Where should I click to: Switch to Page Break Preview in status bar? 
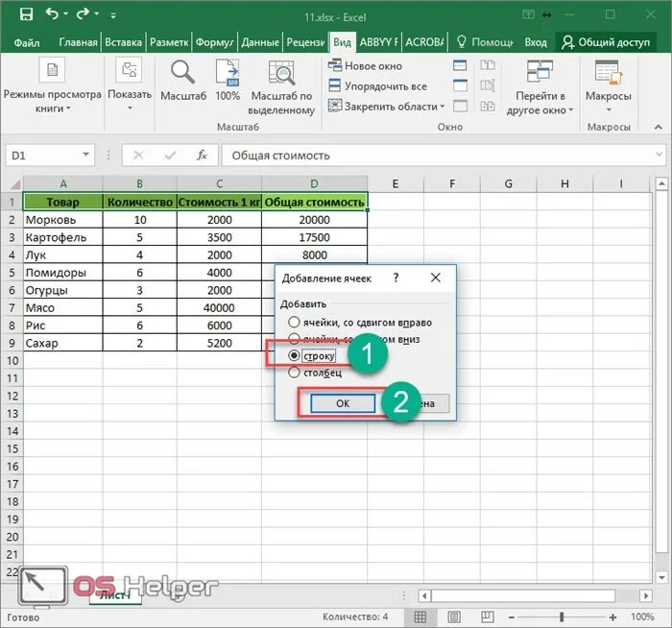(x=488, y=616)
